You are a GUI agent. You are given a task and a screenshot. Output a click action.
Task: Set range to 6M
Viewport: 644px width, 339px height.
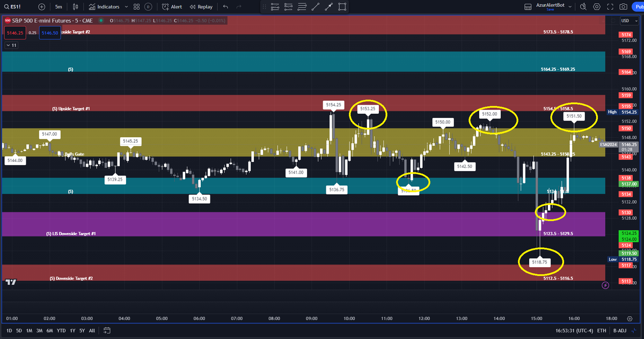click(x=49, y=330)
